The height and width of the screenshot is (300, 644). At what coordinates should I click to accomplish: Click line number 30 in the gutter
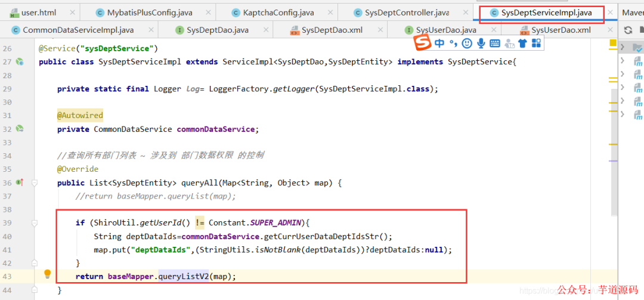[x=7, y=102]
